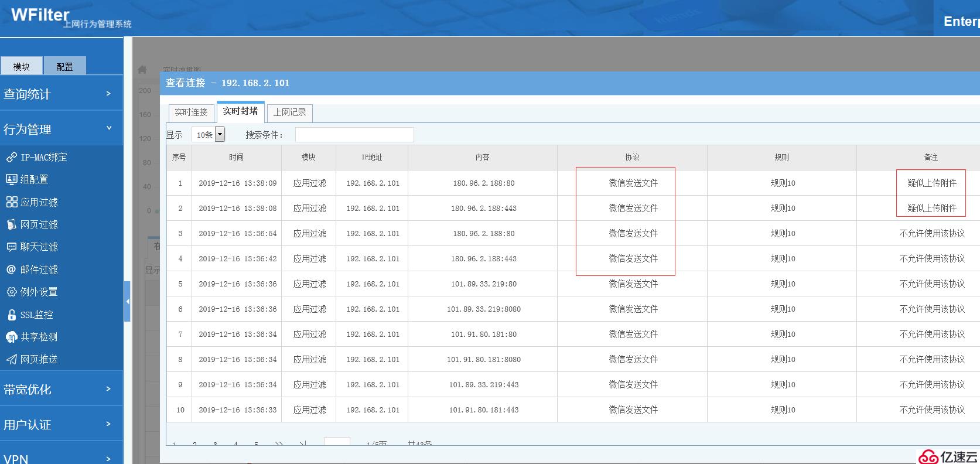Open IP-MAC绑定 via its link icon
Image resolution: width=980 pixels, height=464 pixels.
coord(11,157)
